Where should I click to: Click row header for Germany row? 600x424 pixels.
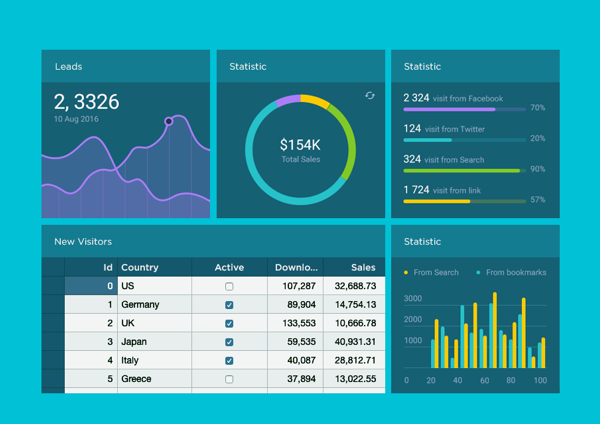click(x=53, y=305)
